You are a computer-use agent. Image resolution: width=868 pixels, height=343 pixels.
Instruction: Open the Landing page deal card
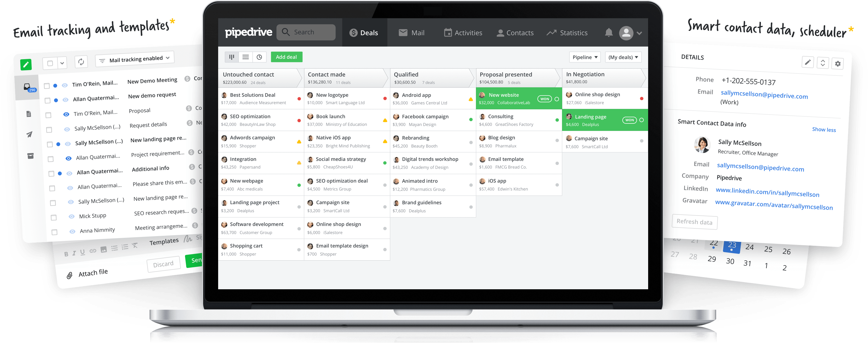[605, 120]
